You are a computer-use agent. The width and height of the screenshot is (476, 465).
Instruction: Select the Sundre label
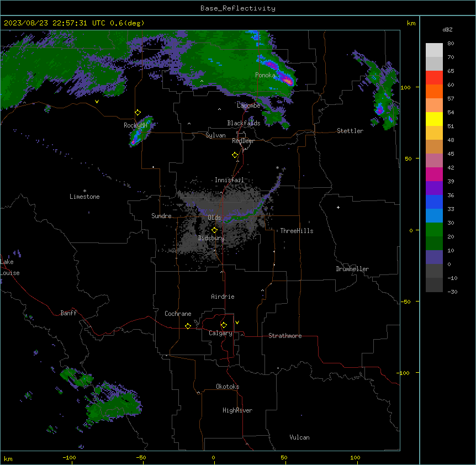pos(161,216)
